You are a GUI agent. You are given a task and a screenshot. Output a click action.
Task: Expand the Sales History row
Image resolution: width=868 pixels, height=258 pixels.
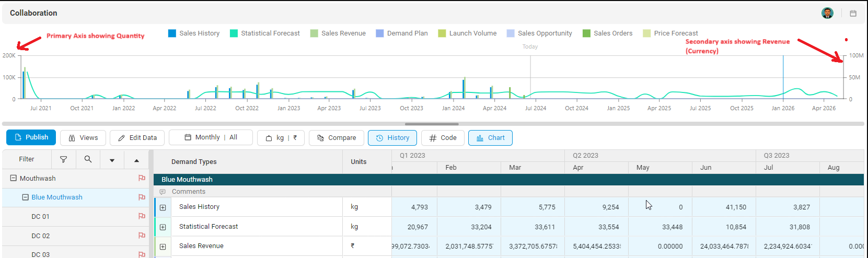pos(163,207)
